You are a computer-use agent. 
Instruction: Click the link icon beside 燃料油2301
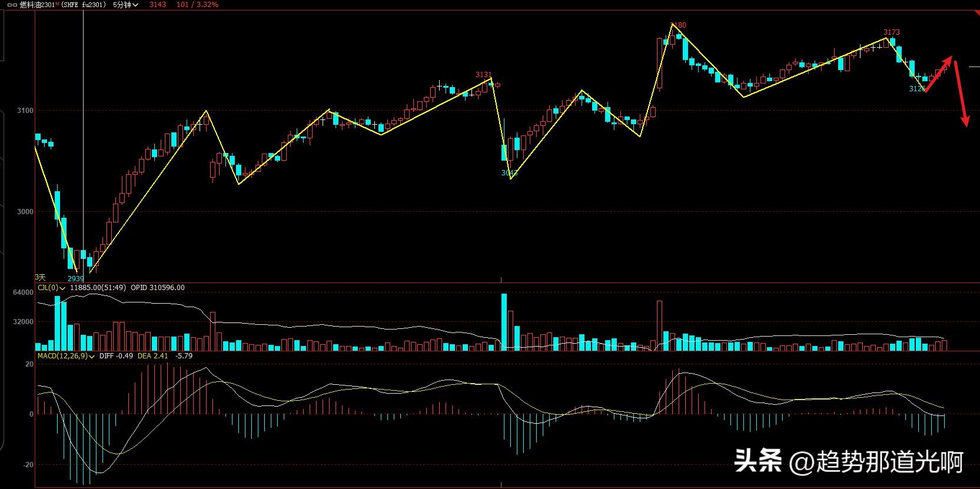[x=12, y=5]
